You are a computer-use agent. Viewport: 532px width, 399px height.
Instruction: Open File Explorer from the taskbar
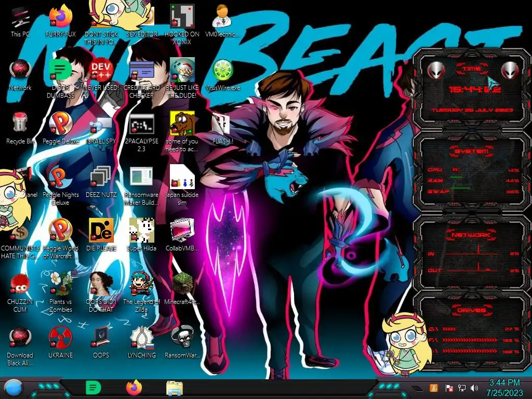point(175,388)
